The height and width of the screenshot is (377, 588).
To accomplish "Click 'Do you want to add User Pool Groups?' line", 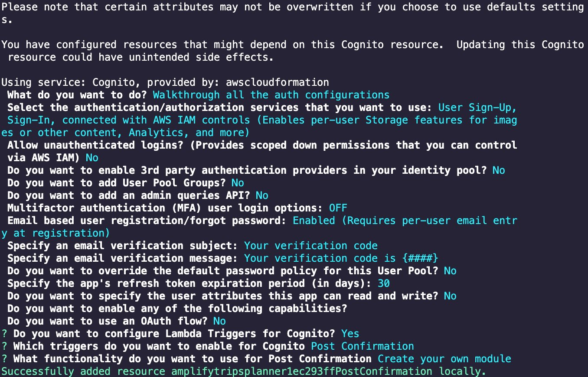I will pos(126,183).
